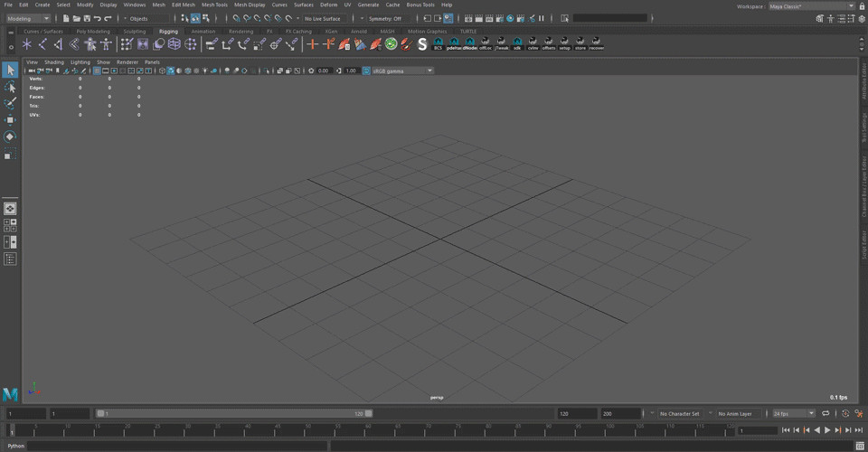The width and height of the screenshot is (868, 452).
Task: Open the Windows menu
Action: pyautogui.click(x=135, y=5)
